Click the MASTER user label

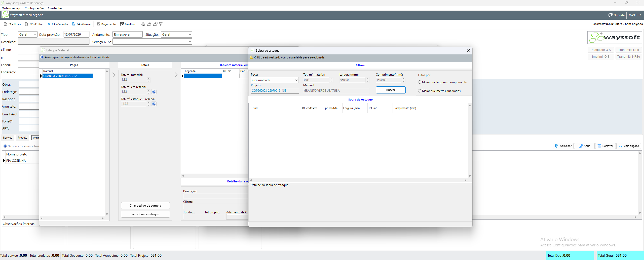(x=635, y=15)
